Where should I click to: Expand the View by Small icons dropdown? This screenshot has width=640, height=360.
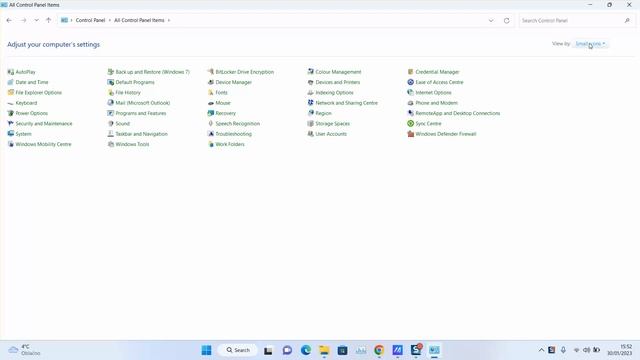pyautogui.click(x=590, y=44)
